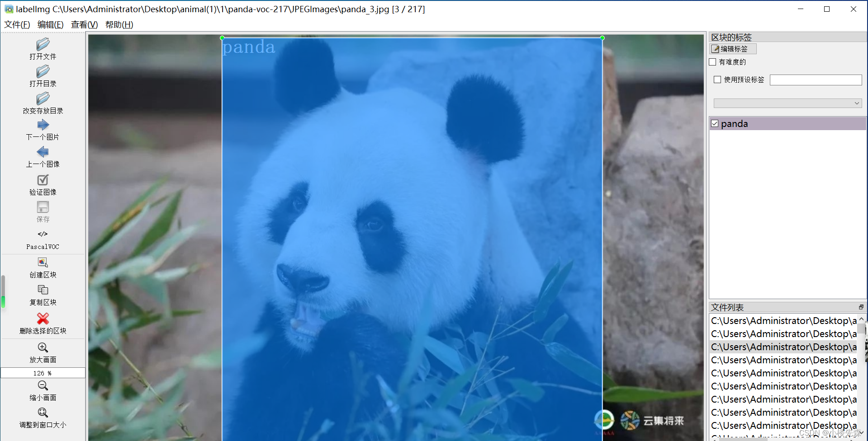
Task: Toggle the 有难度的 difficult checkbox
Action: (x=713, y=62)
